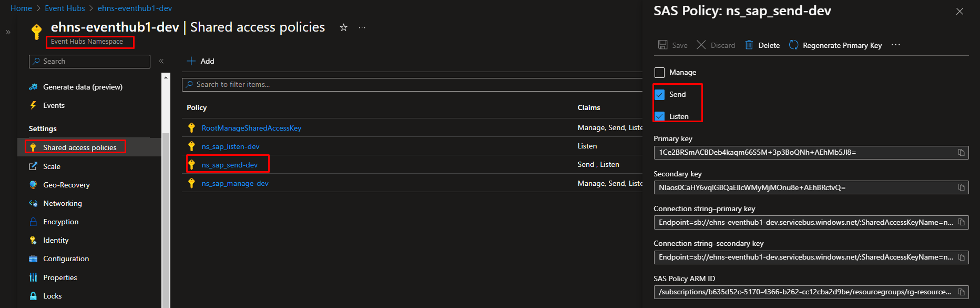
Task: Click the Search to filter items field
Action: (x=412, y=84)
